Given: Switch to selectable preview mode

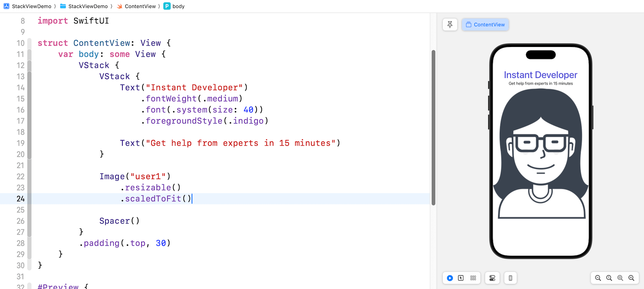Looking at the screenshot, I should pyautogui.click(x=461, y=278).
